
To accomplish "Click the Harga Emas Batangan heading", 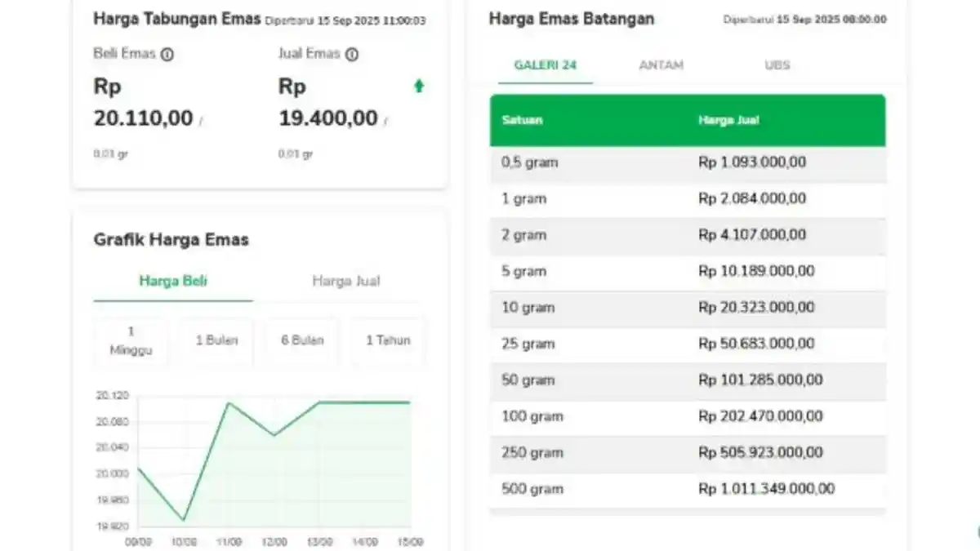I will point(572,19).
